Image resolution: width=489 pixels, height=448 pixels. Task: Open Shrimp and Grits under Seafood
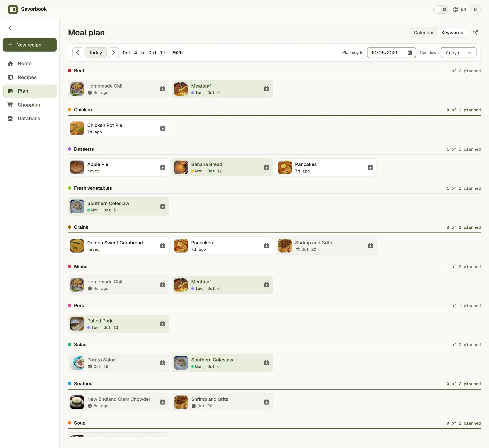tap(222, 402)
